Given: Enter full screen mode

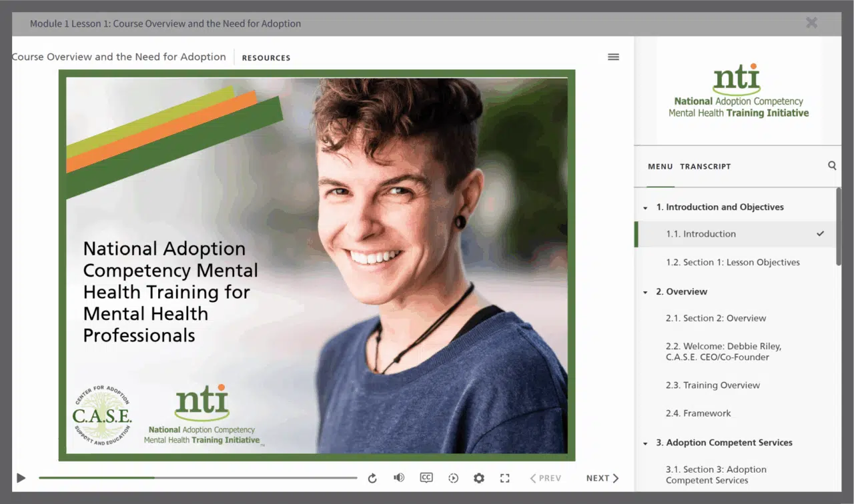Looking at the screenshot, I should tap(504, 478).
